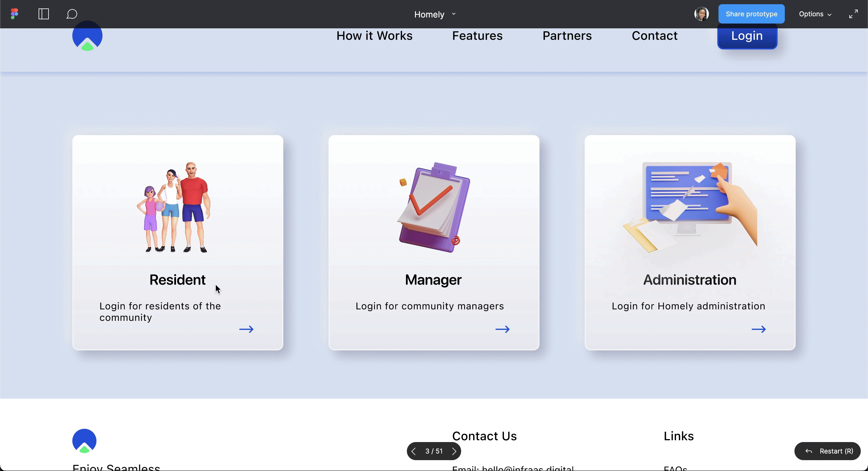Screen dimensions: 868x471
Task: Expand the Homely file name dropdown
Action: coord(435,14)
